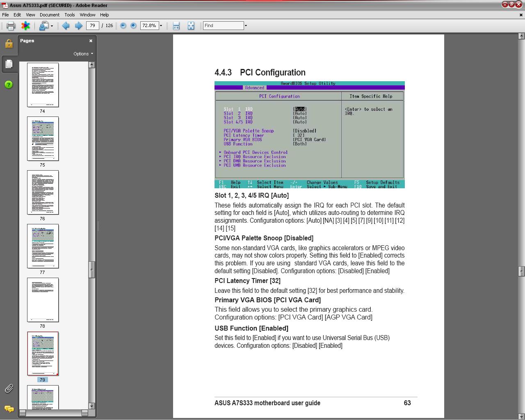Viewport: 525px width, 420px height.
Task: Click the zoom percentage field 72.8%
Action: click(149, 25)
